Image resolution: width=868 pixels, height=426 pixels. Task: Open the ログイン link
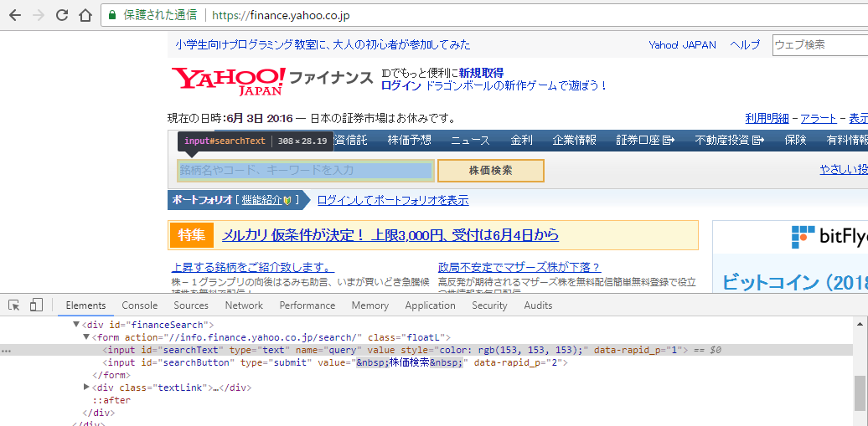coord(401,85)
